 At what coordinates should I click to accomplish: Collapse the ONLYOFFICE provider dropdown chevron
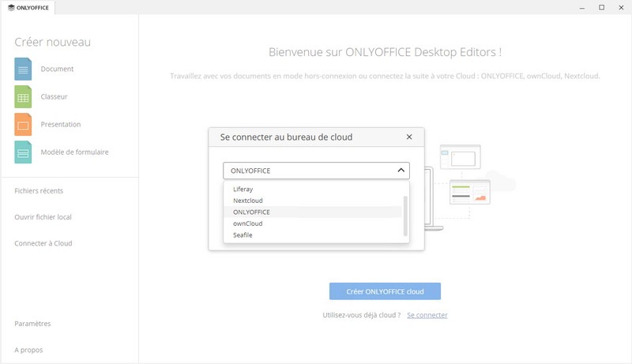click(401, 171)
